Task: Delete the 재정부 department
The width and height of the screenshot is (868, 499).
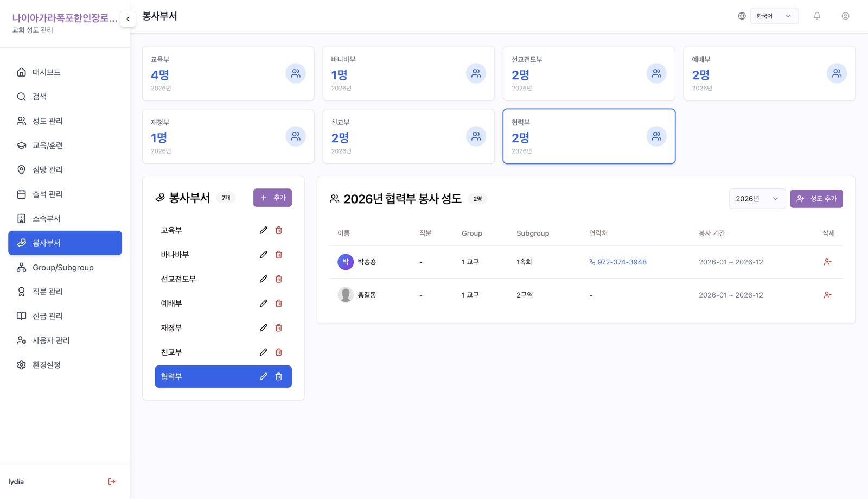Action: click(x=279, y=328)
